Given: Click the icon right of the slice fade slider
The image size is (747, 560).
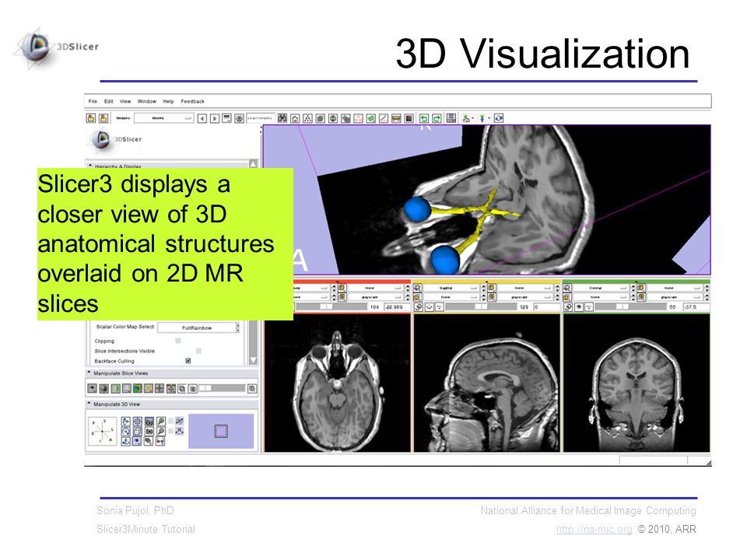Looking at the screenshot, I should (252, 389).
